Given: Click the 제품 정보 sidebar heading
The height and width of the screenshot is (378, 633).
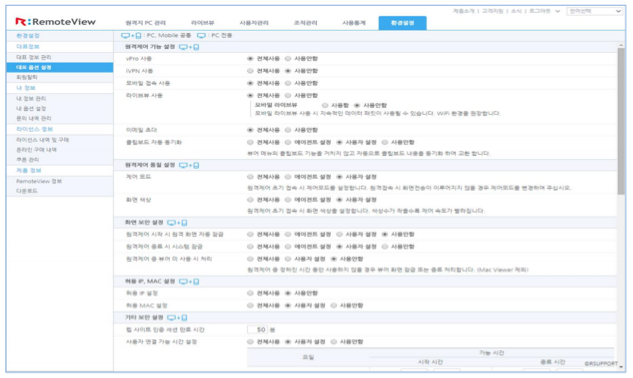Looking at the screenshot, I should point(29,170).
